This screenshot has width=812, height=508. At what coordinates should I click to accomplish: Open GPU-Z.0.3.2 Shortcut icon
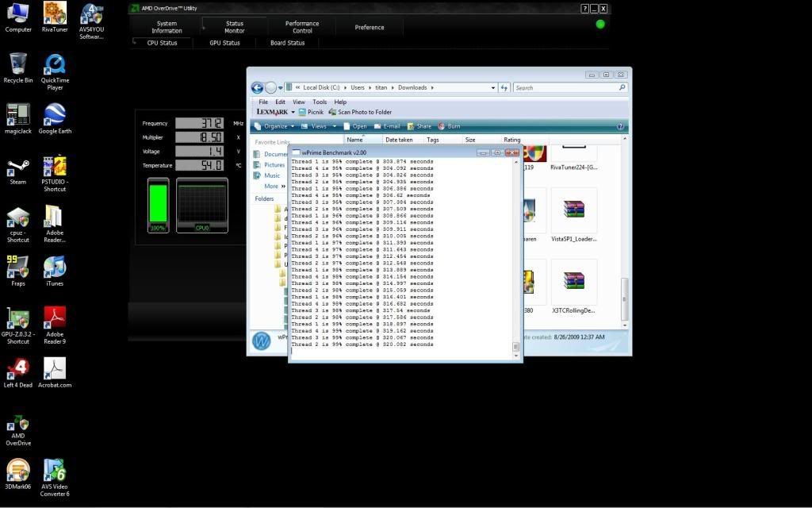[18, 325]
